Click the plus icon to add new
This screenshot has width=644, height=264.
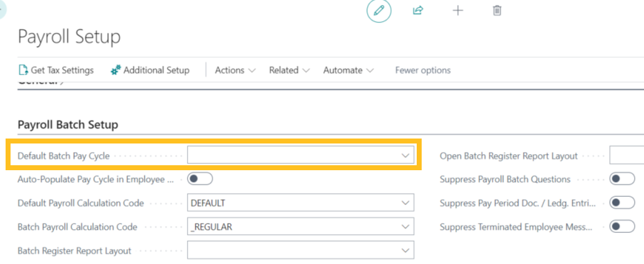click(458, 11)
